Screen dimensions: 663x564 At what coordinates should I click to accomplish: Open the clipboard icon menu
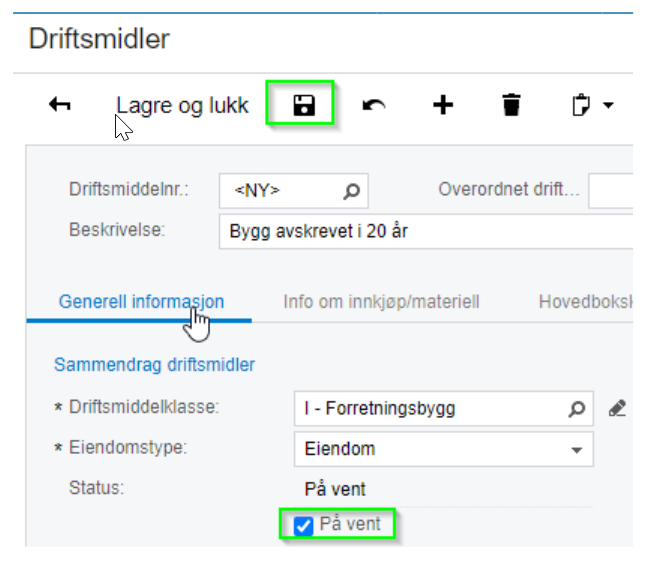coord(581,105)
